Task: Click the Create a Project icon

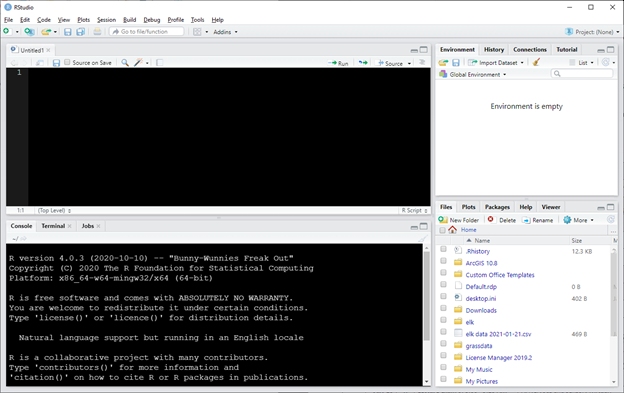Action: click(x=29, y=31)
